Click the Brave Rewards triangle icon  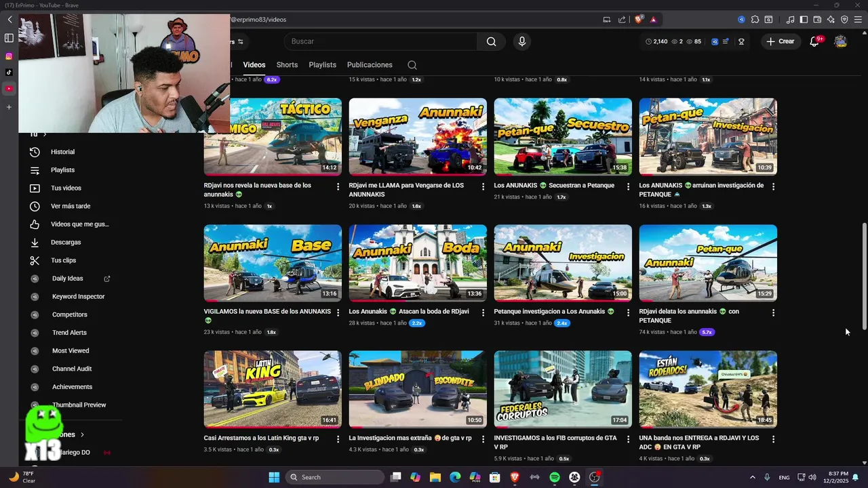click(654, 20)
